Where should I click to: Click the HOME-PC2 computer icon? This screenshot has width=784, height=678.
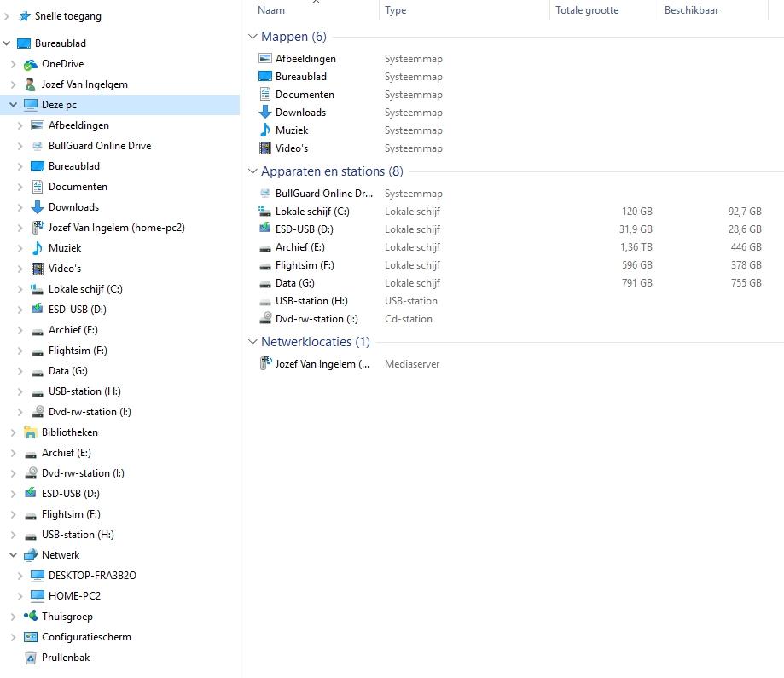[x=38, y=596]
